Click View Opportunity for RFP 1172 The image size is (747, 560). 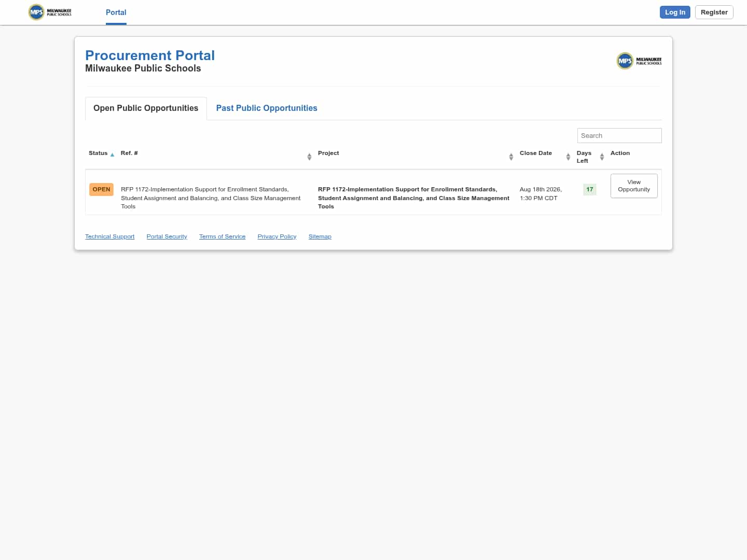634,186
